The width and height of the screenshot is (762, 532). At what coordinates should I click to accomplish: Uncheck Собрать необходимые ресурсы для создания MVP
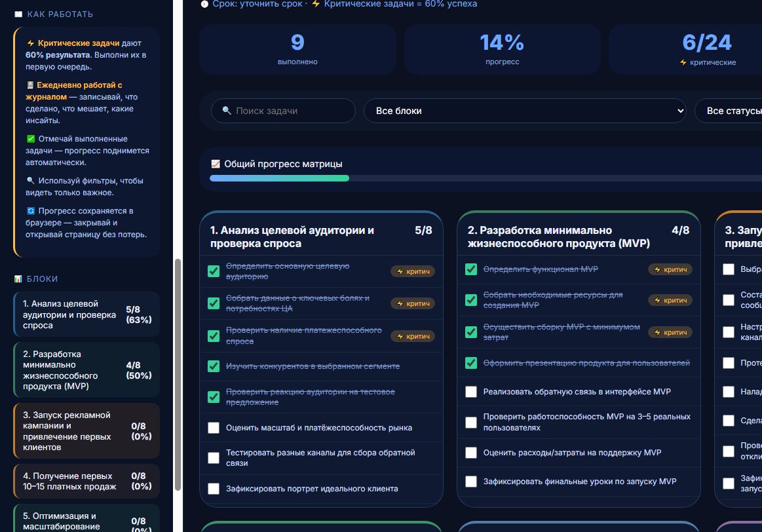pyautogui.click(x=471, y=300)
